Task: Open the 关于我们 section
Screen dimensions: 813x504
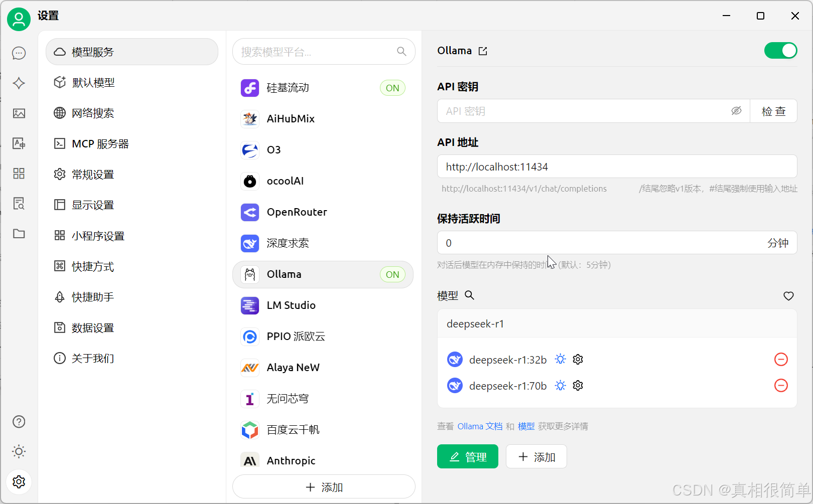Action: point(132,358)
